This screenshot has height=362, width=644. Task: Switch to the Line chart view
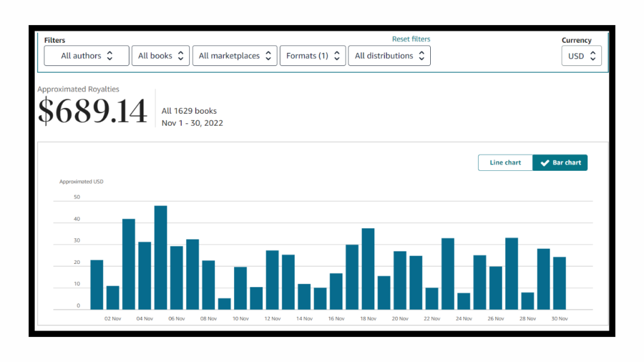[505, 163]
